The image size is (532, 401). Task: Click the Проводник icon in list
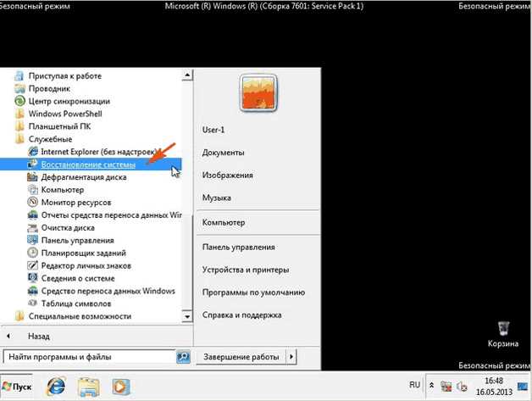19,89
